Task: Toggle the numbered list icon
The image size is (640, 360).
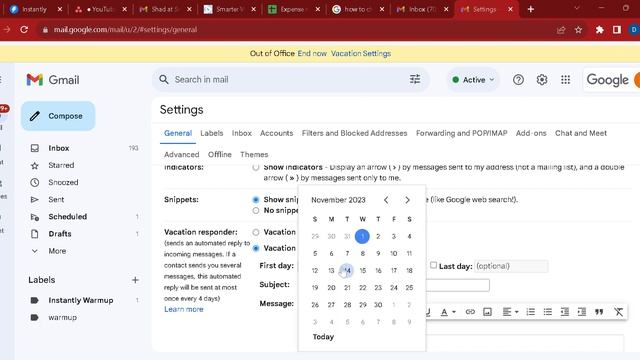Action: click(531, 312)
